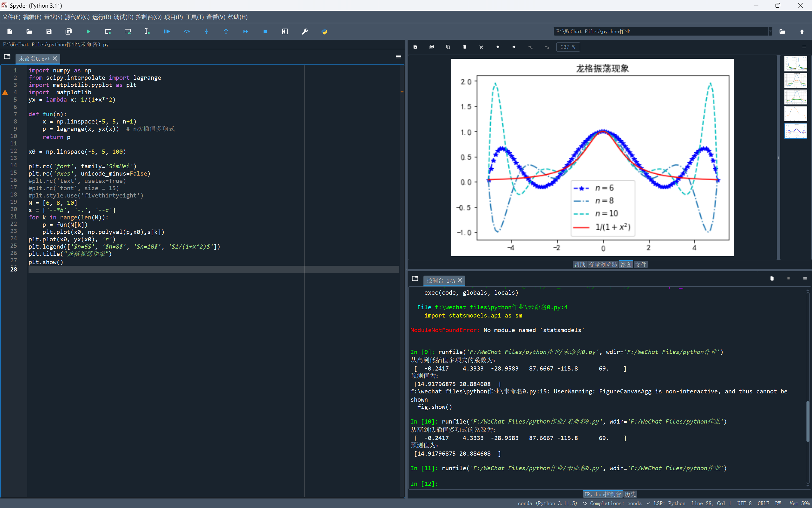
Task: Open editor pane options hamburger menu
Action: coord(399,57)
